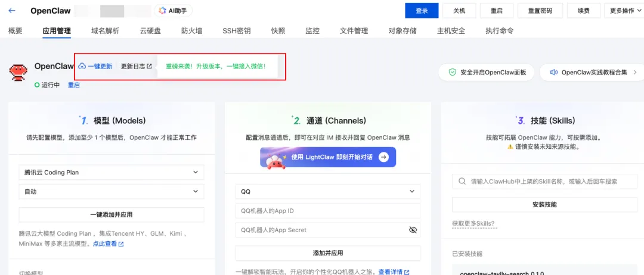The width and height of the screenshot is (644, 275).
Task: Open the 自动 model dropdown
Action: coord(112,192)
